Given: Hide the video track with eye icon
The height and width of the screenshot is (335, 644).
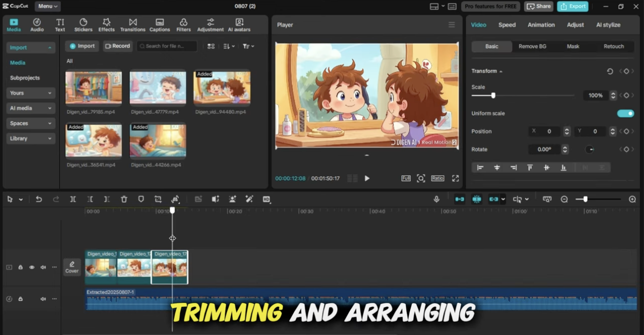Looking at the screenshot, I should point(32,267).
